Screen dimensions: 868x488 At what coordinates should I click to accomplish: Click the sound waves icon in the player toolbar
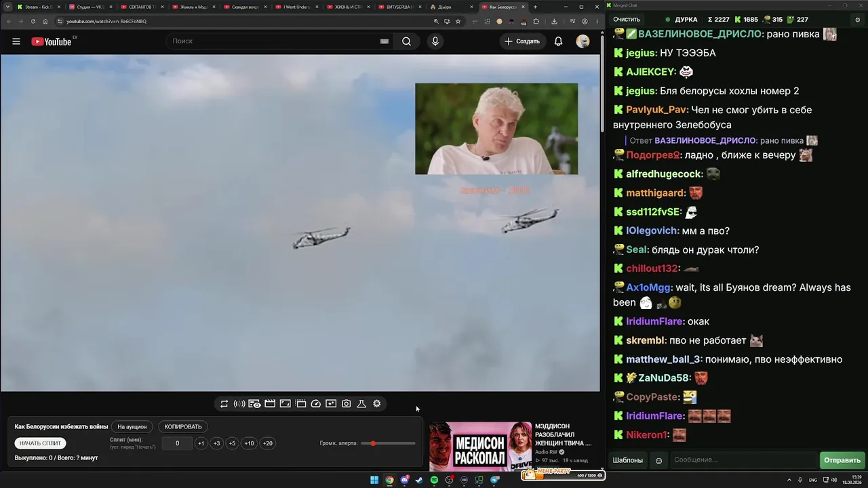(239, 404)
